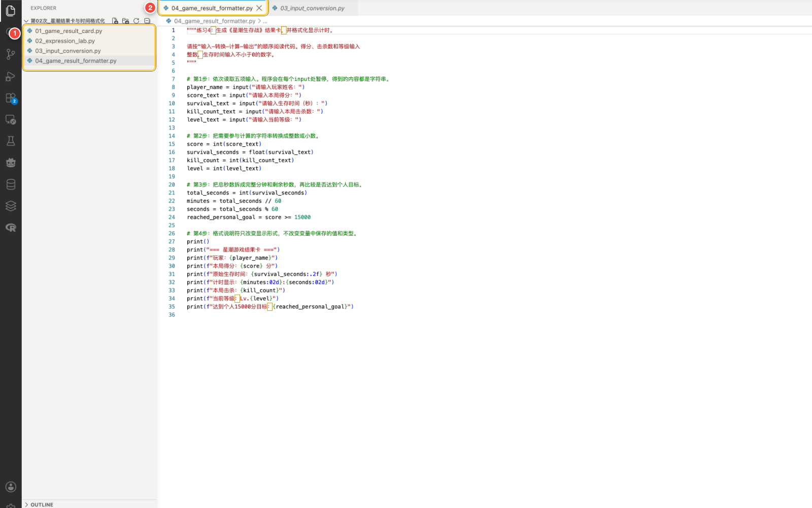Switch to 03_input_conversion.py tab
The width and height of the screenshot is (812, 508).
[x=312, y=8]
